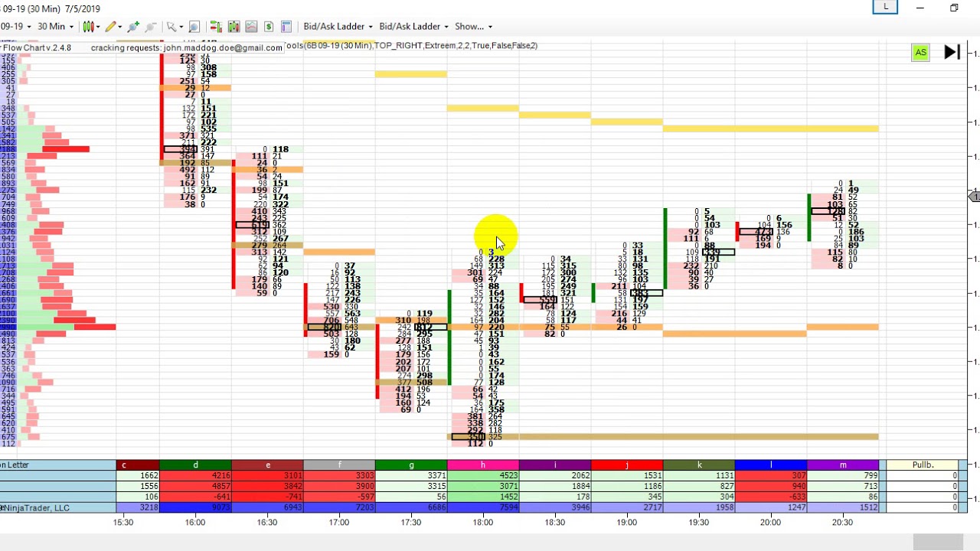Select the cursor pointer tool
The width and height of the screenshot is (980, 551).
pyautogui.click(x=171, y=26)
